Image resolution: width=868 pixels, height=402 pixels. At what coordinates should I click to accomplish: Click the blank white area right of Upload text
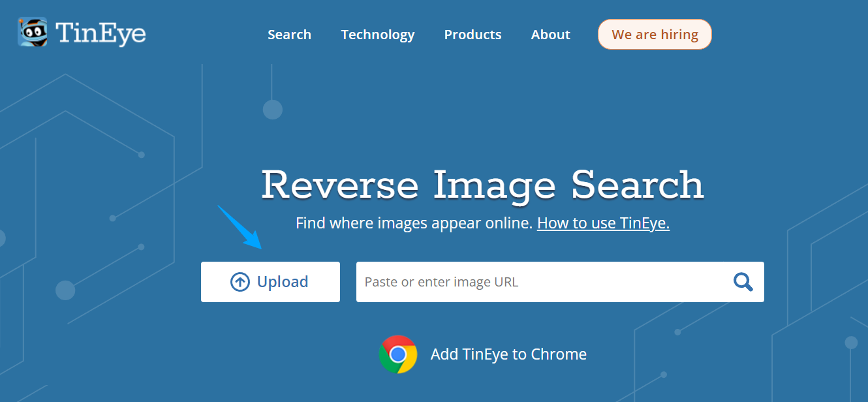[324, 282]
